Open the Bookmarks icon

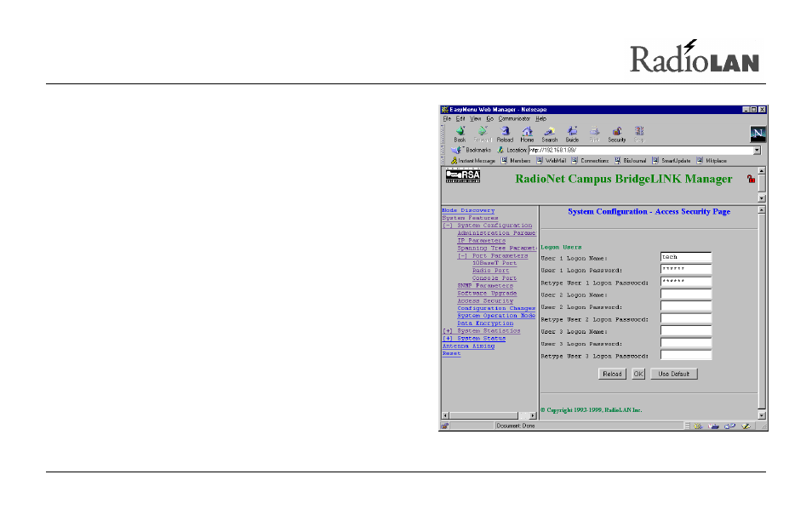pos(456,150)
